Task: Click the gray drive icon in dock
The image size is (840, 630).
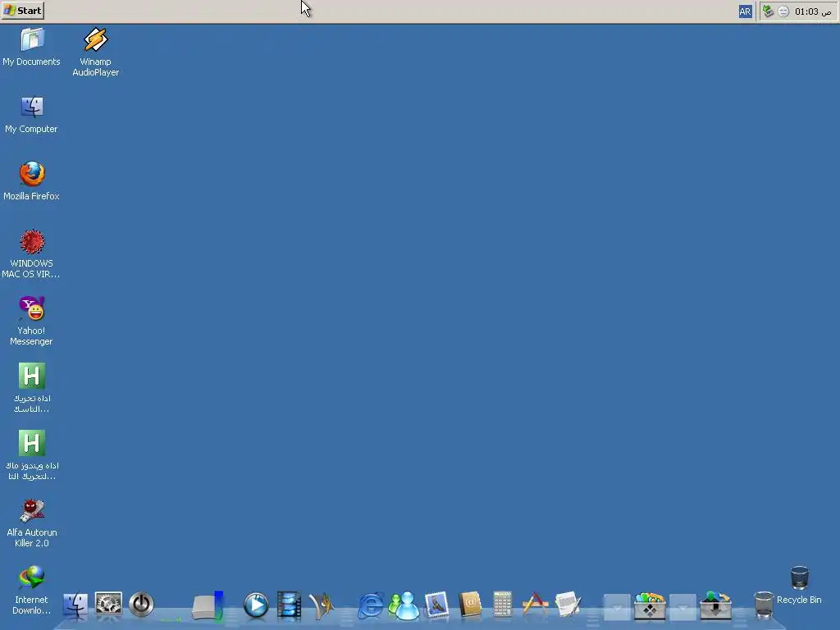Action: pyautogui.click(x=208, y=606)
